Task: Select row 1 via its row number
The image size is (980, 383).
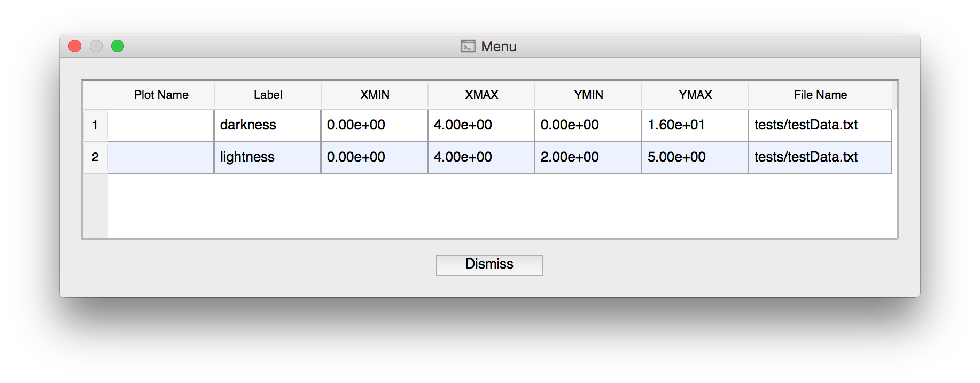Action: (x=95, y=125)
